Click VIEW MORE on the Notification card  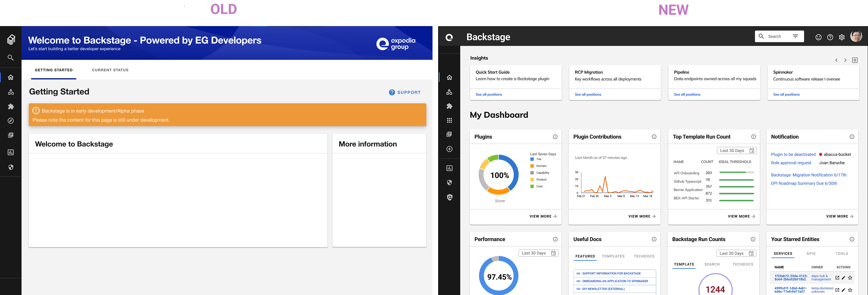(840, 216)
